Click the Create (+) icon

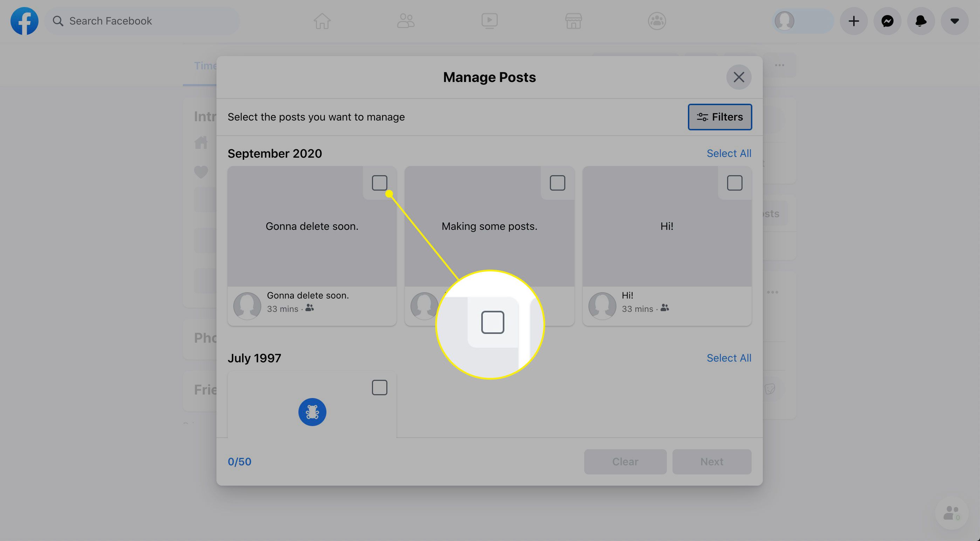(854, 21)
